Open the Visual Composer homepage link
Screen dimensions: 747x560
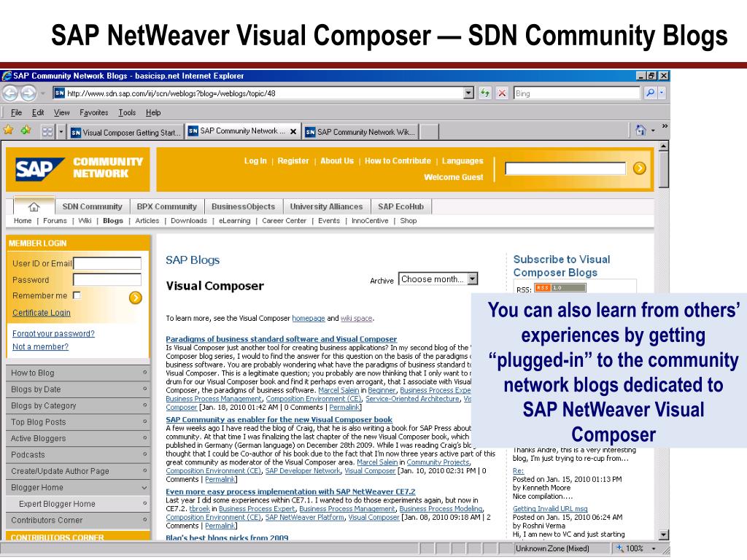coord(309,319)
